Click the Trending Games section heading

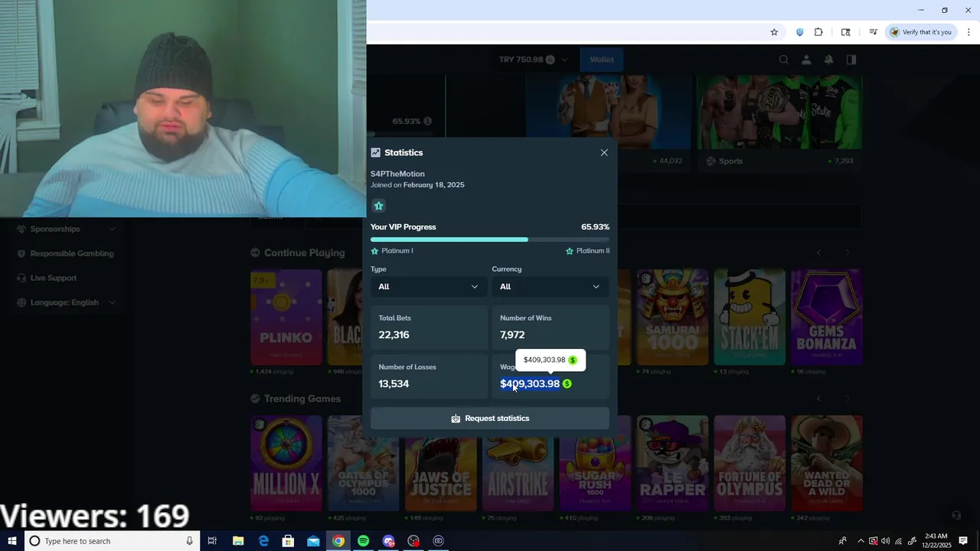point(302,399)
